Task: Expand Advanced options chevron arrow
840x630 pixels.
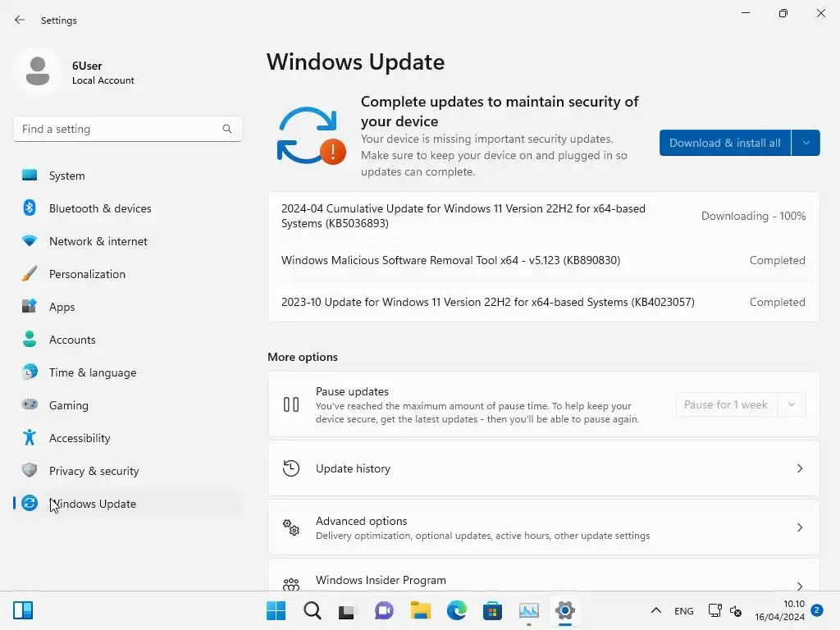Action: [x=800, y=527]
